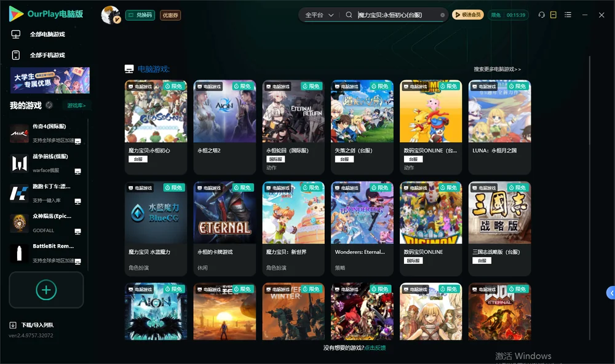The image size is (615, 364).
Task: Expand the blue side panel arrow
Action: pyautogui.click(x=611, y=293)
